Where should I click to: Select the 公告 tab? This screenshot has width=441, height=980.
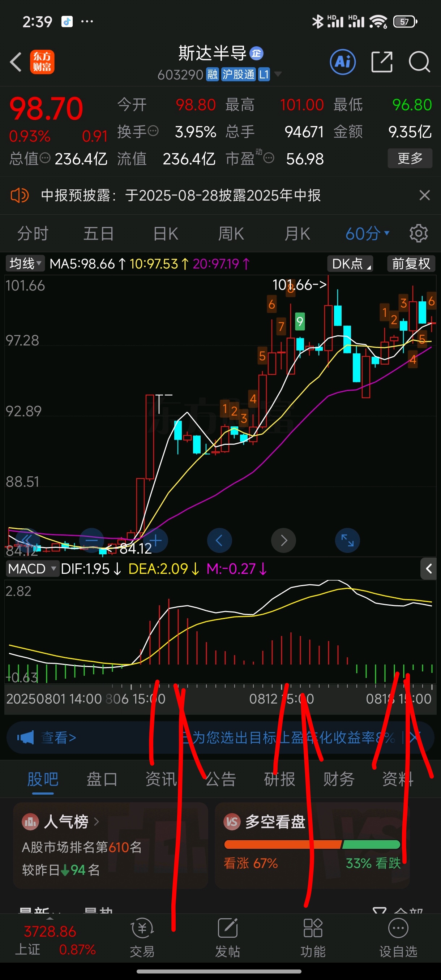point(221,779)
